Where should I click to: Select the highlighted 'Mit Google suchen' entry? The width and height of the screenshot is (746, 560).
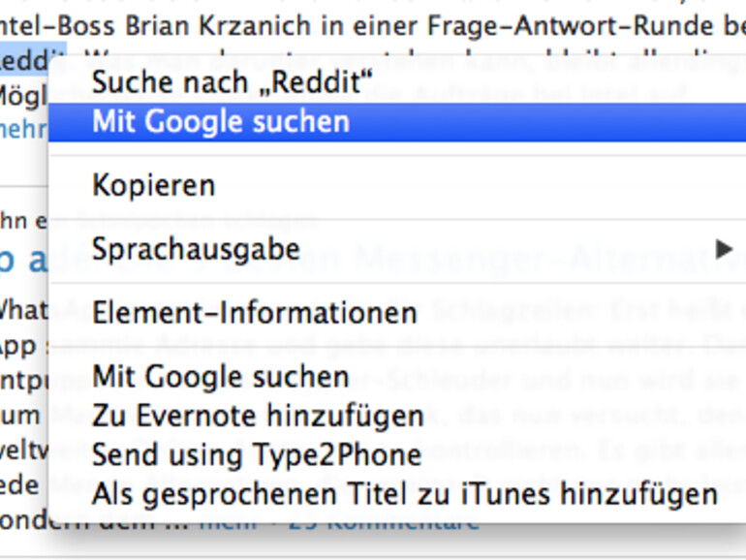point(220,122)
